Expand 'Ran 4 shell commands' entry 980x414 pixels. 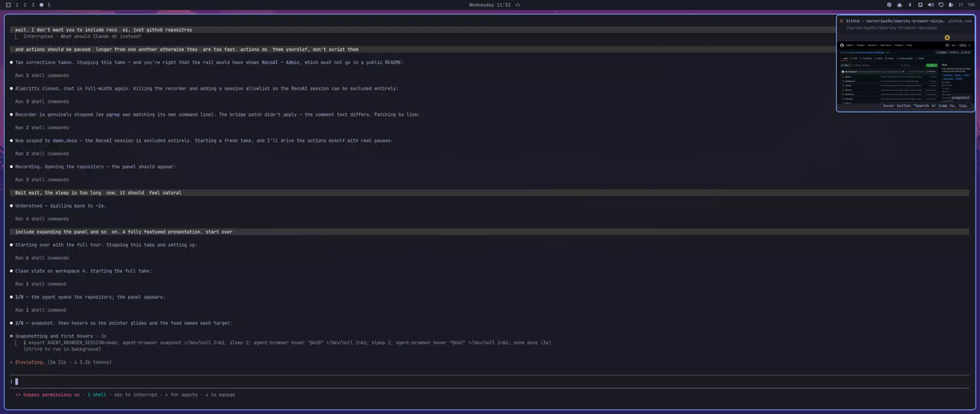tap(42, 218)
